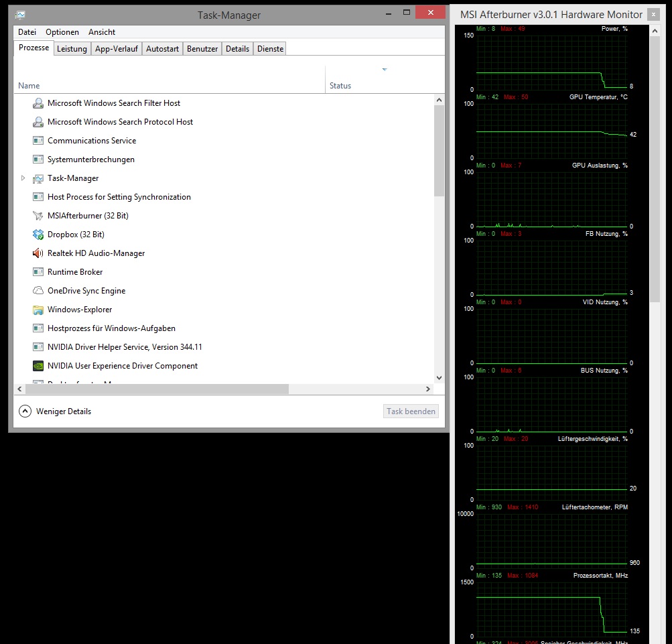Switch to the Details tab
The height and width of the screenshot is (644, 672).
pyautogui.click(x=237, y=49)
